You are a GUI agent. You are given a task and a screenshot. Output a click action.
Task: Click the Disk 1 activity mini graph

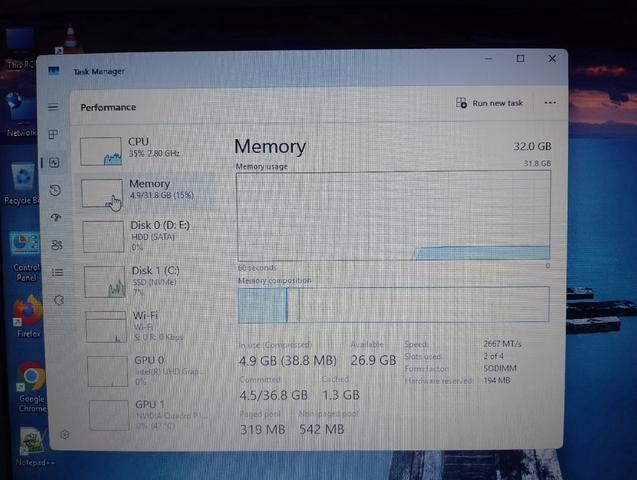coord(104,282)
